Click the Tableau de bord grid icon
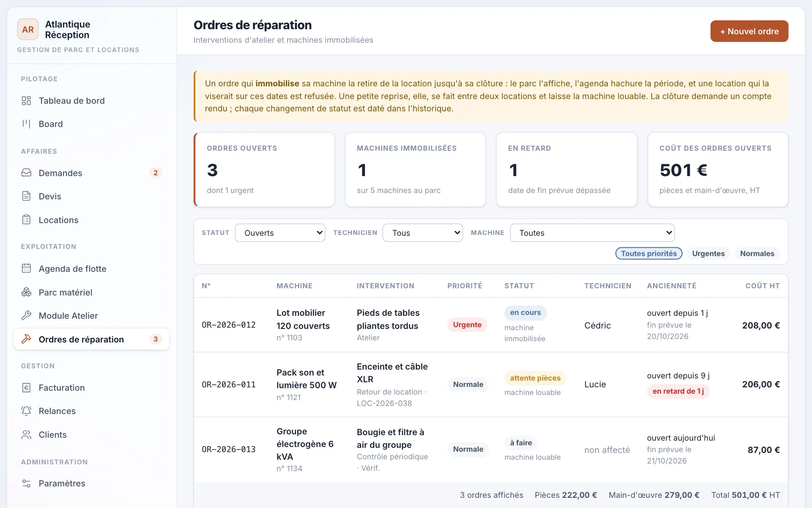Image resolution: width=812 pixels, height=508 pixels. 26,101
